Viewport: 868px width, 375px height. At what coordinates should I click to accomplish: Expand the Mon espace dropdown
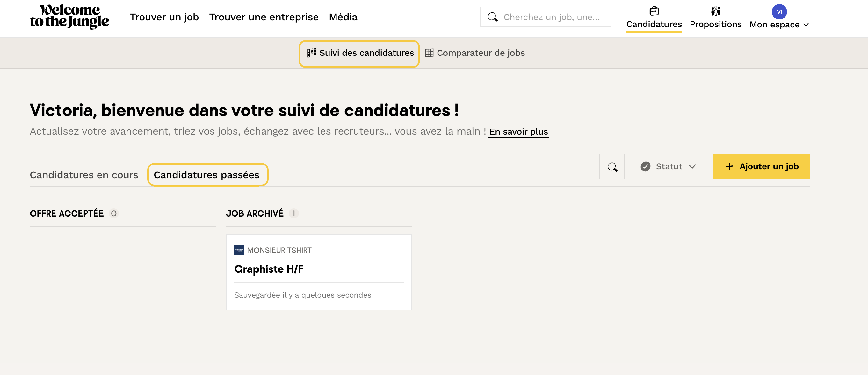[x=779, y=25]
